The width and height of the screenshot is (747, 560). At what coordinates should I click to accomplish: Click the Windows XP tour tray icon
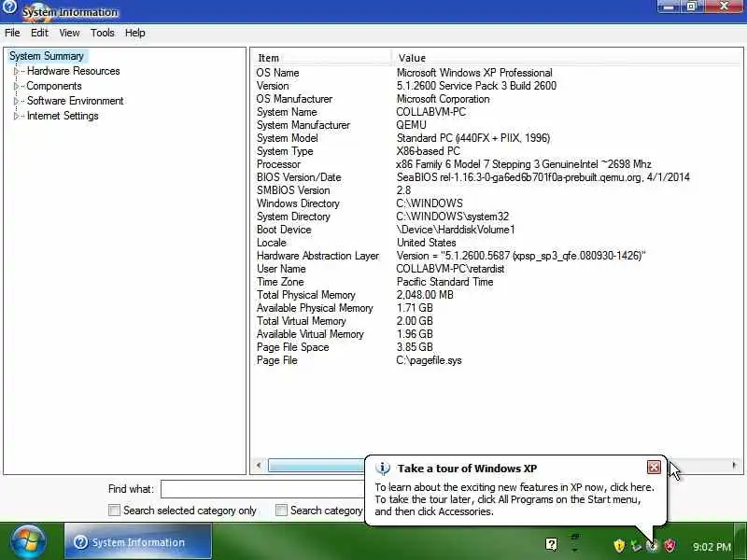652,546
